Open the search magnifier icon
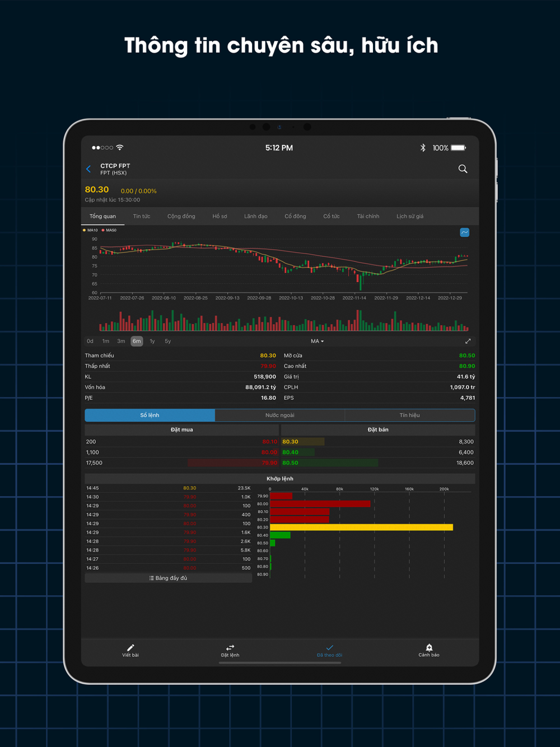This screenshot has height=747, width=560. click(x=463, y=169)
